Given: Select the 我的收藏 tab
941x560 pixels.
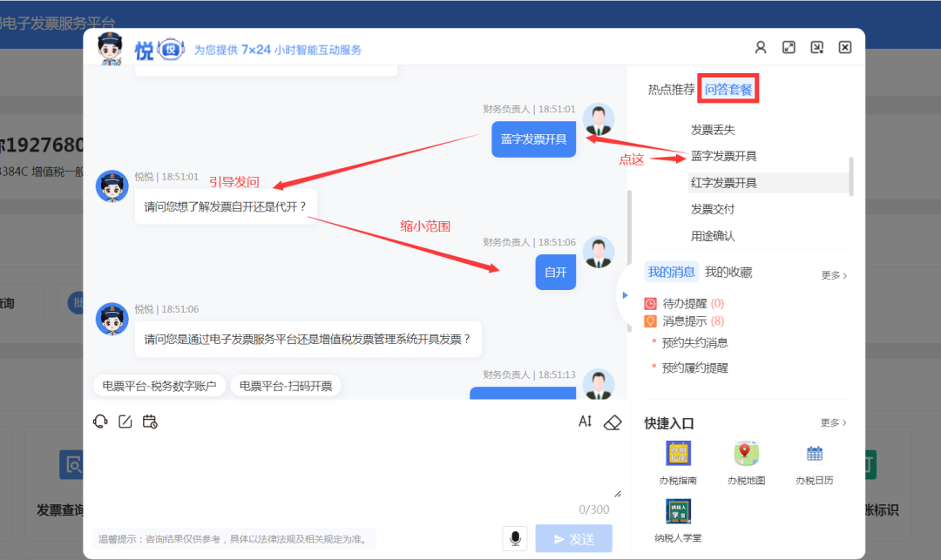Looking at the screenshot, I should 728,273.
